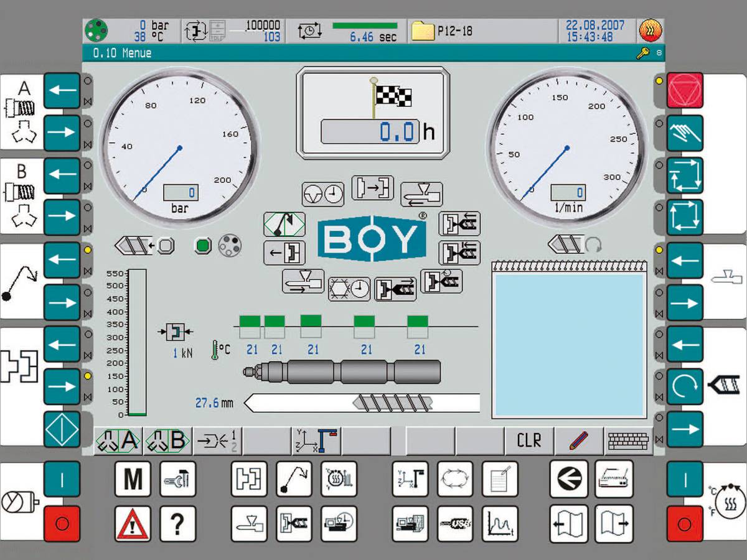Click the orange heating status icon top right
This screenshot has height=560, width=747.
651,30
